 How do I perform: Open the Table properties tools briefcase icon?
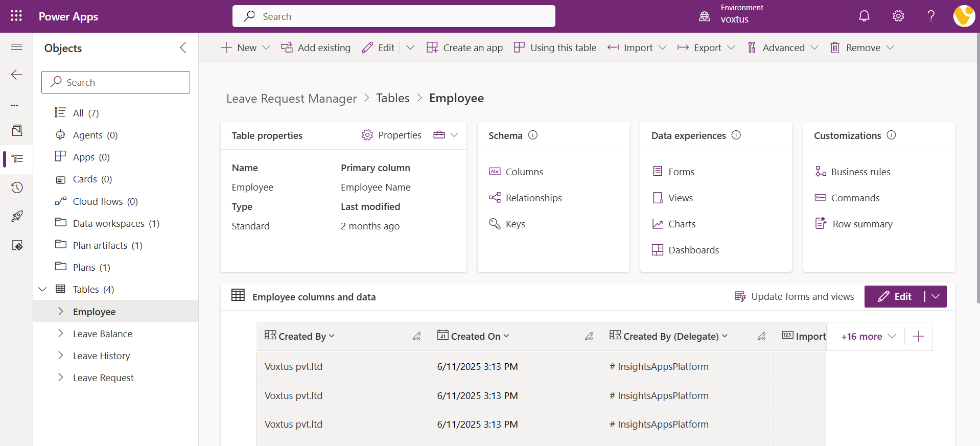(x=439, y=135)
